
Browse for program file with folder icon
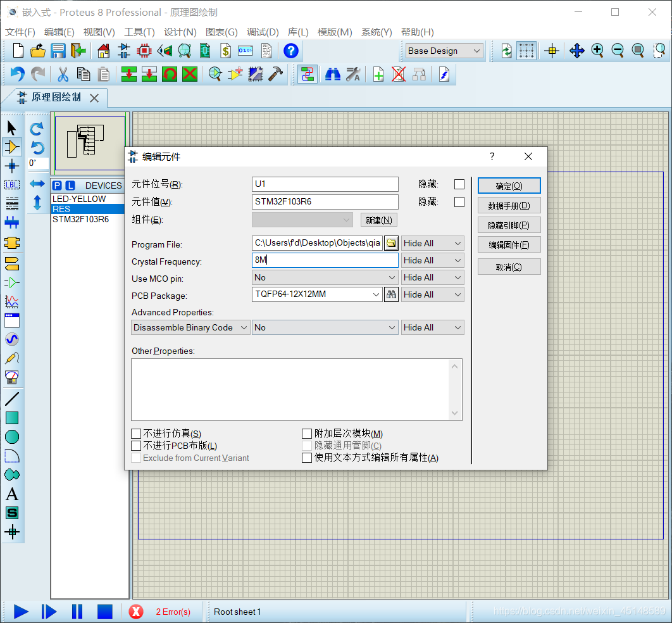(391, 243)
